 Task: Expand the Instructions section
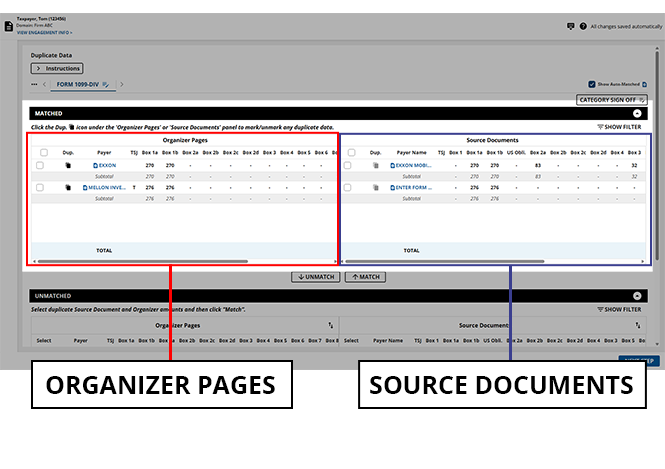[57, 69]
